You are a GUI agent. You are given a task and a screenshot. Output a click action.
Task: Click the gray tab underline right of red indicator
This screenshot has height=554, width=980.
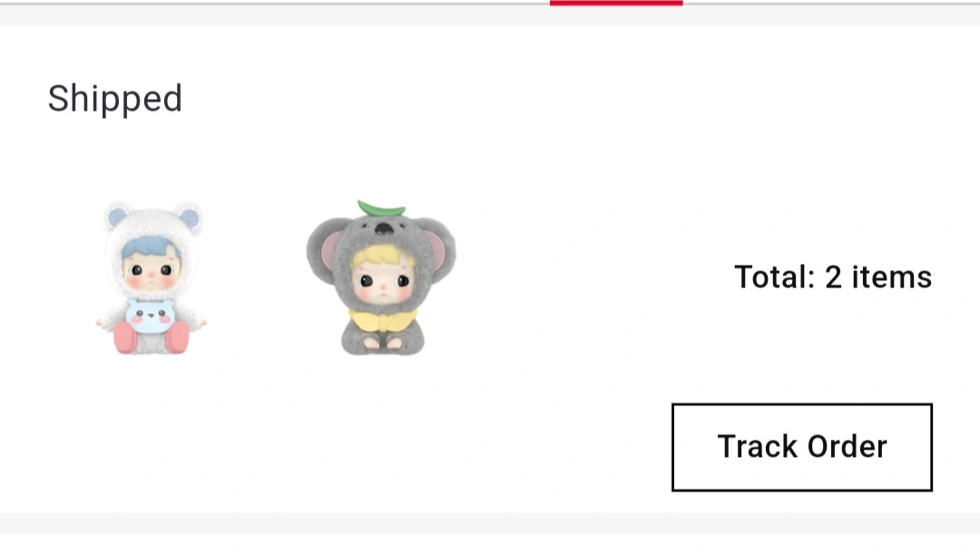point(831,3)
